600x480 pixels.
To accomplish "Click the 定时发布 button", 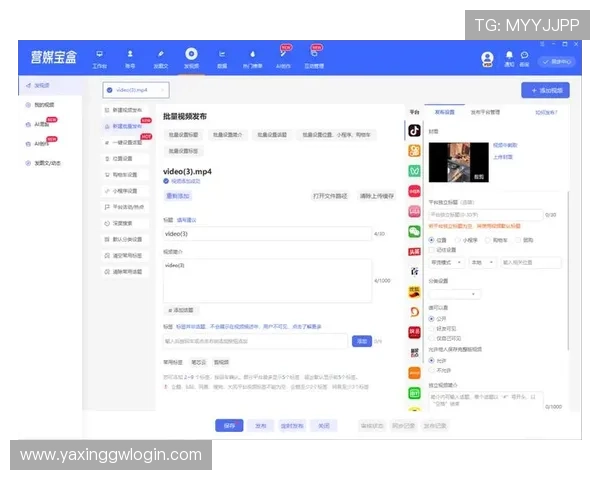I will point(292,426).
